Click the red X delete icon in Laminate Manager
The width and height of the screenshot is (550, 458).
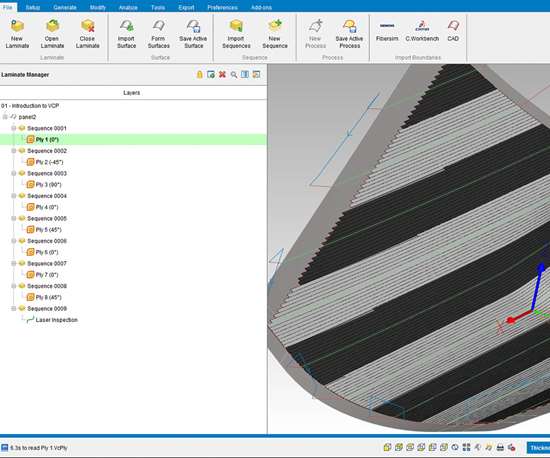coord(222,74)
